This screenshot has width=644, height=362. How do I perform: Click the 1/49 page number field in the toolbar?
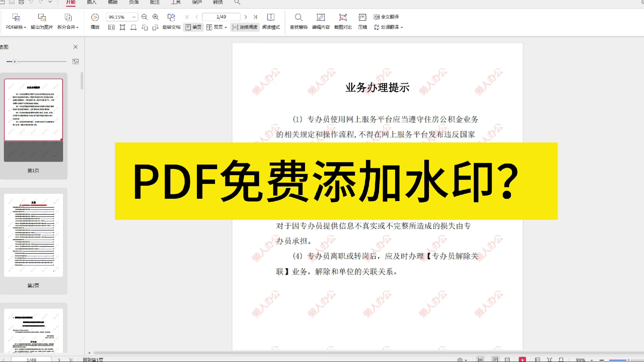coord(221,17)
